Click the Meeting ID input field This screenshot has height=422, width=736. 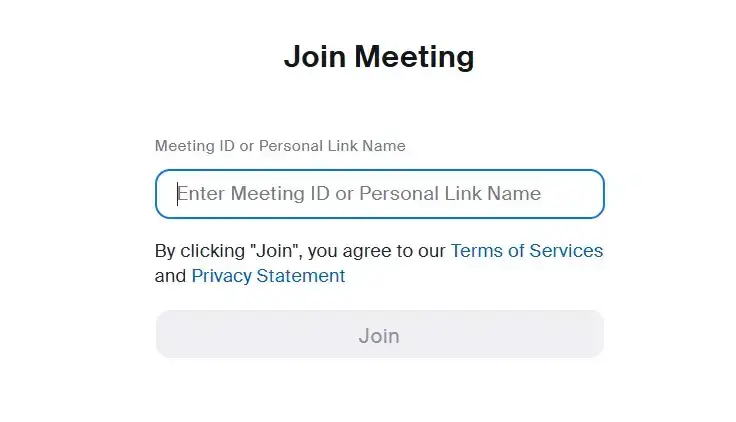[x=379, y=194]
